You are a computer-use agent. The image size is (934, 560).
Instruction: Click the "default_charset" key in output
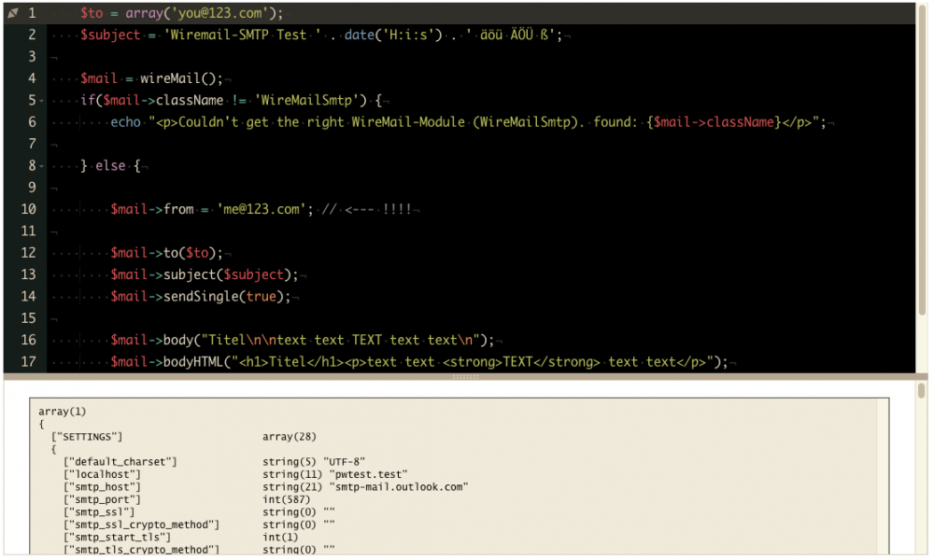[120, 461]
